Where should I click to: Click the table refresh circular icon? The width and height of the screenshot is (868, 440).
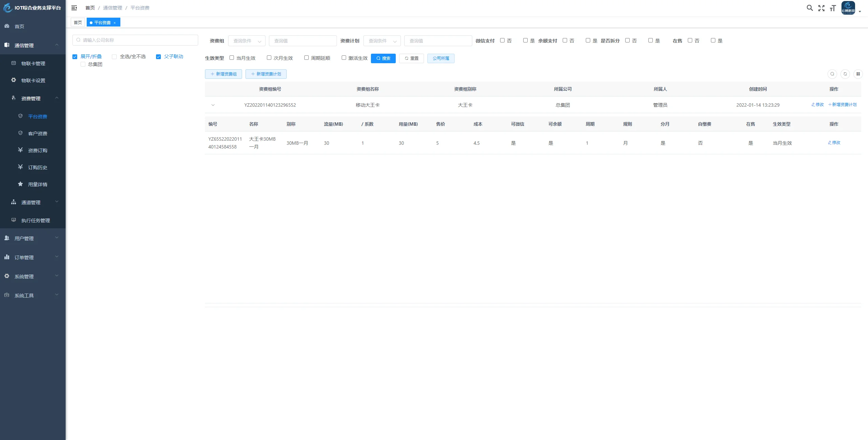[845, 74]
